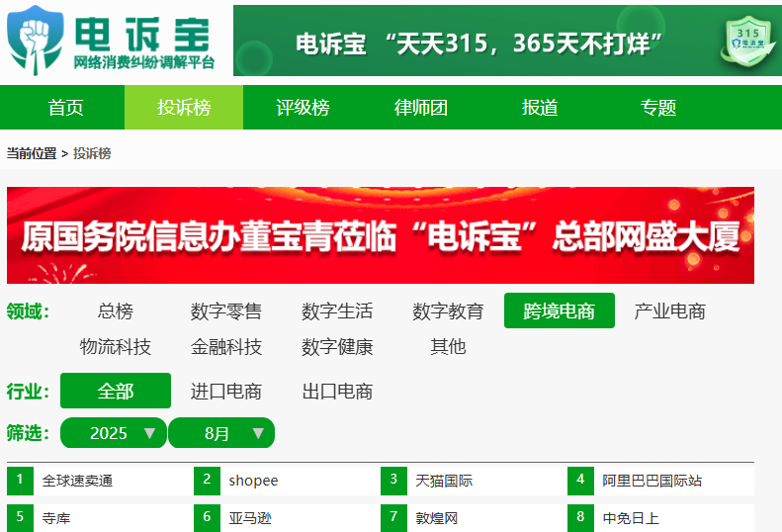
Task: Select the 总榜 field filter
Action: [x=116, y=310]
